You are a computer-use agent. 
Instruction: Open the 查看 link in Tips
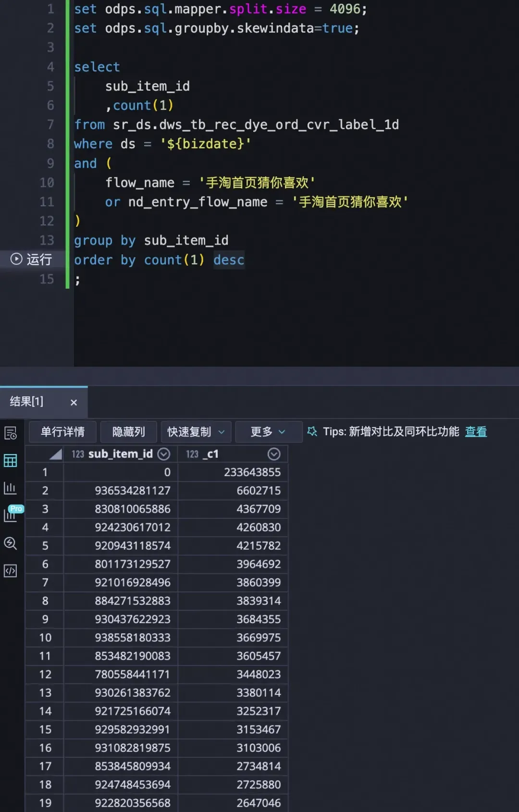click(x=476, y=432)
